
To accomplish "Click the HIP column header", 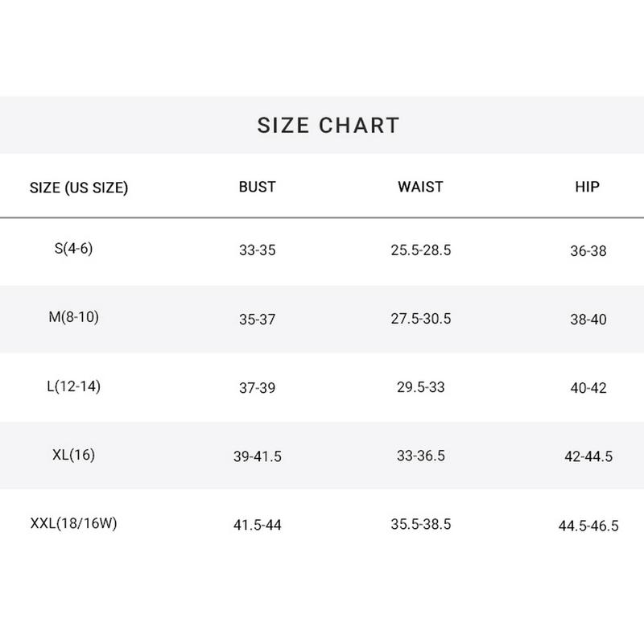I will (588, 187).
